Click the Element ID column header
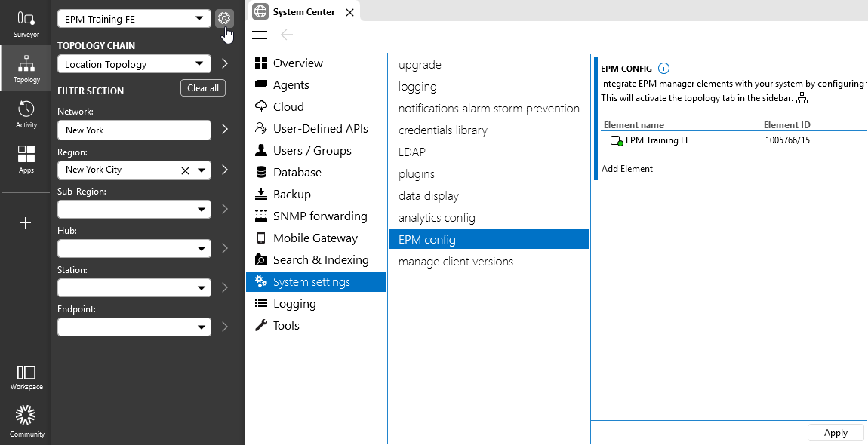Image resolution: width=868 pixels, height=445 pixels. tap(786, 125)
